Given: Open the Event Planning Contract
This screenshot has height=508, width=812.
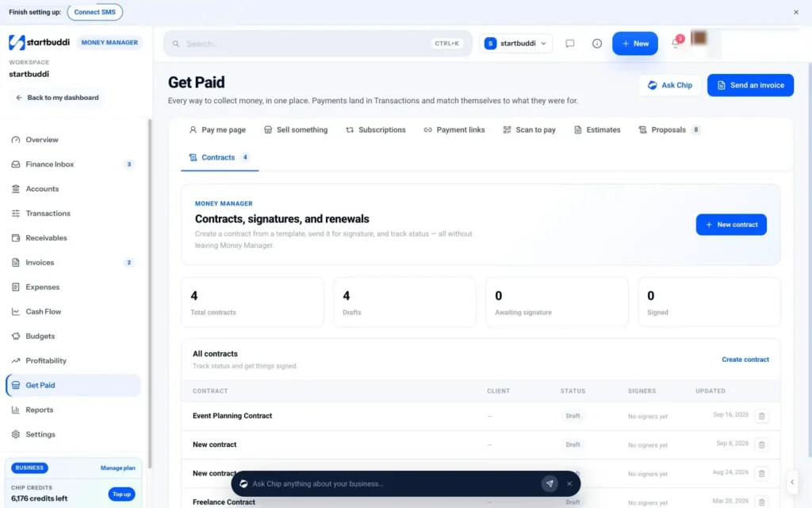Looking at the screenshot, I should tap(232, 416).
